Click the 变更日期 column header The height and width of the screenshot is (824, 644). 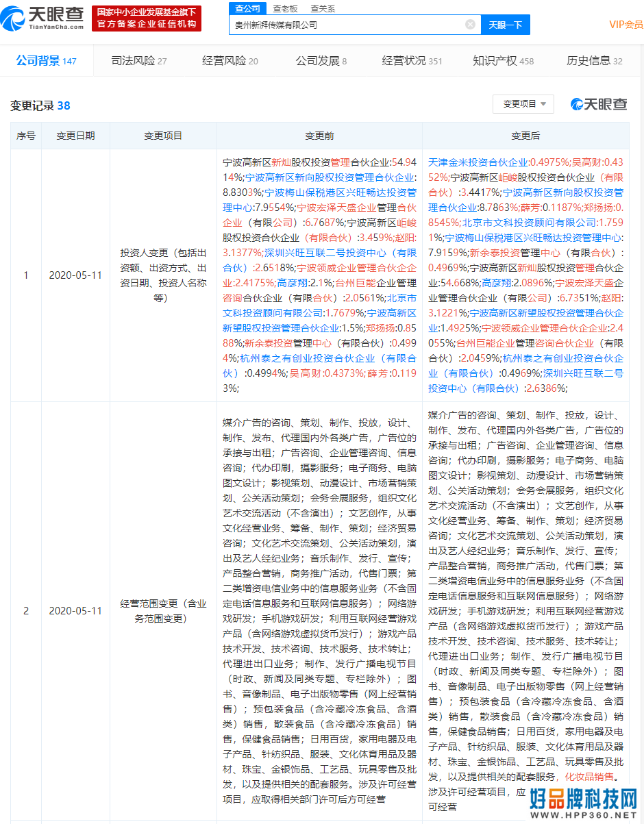click(x=75, y=136)
